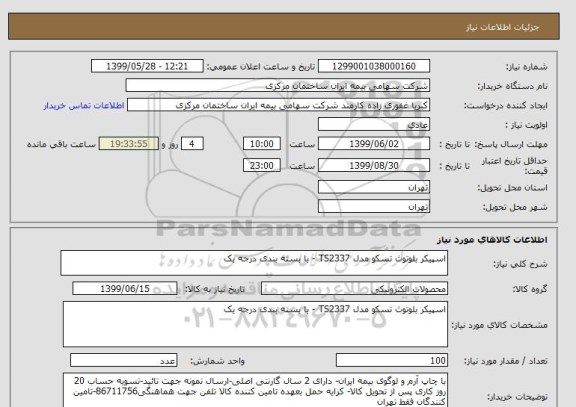Screen dimensions: 576x407
Task: Select the price validity time 23:00
Action: (262, 165)
